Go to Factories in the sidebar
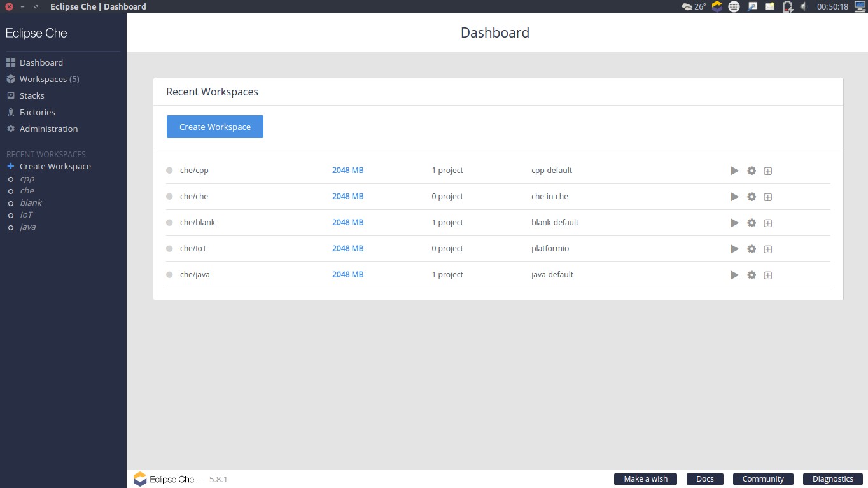 point(37,112)
